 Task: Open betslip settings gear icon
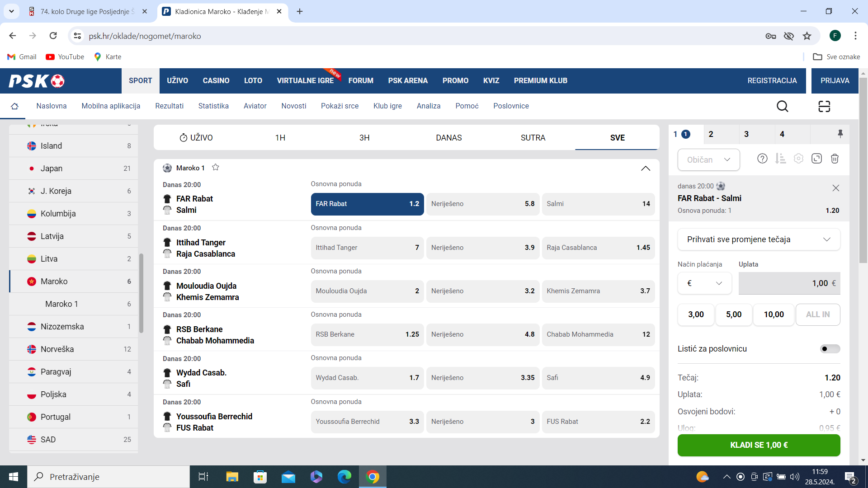pyautogui.click(x=798, y=159)
